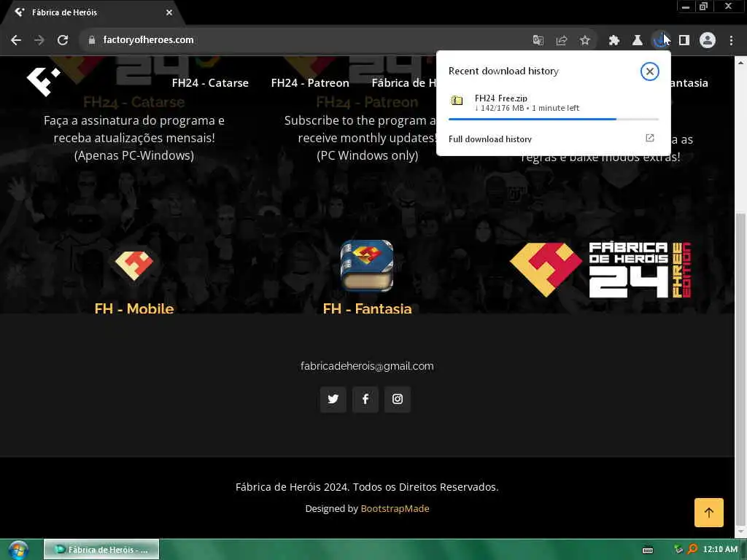Open Chrome Labs flask icon
This screenshot has width=747, height=560.
pyautogui.click(x=637, y=41)
